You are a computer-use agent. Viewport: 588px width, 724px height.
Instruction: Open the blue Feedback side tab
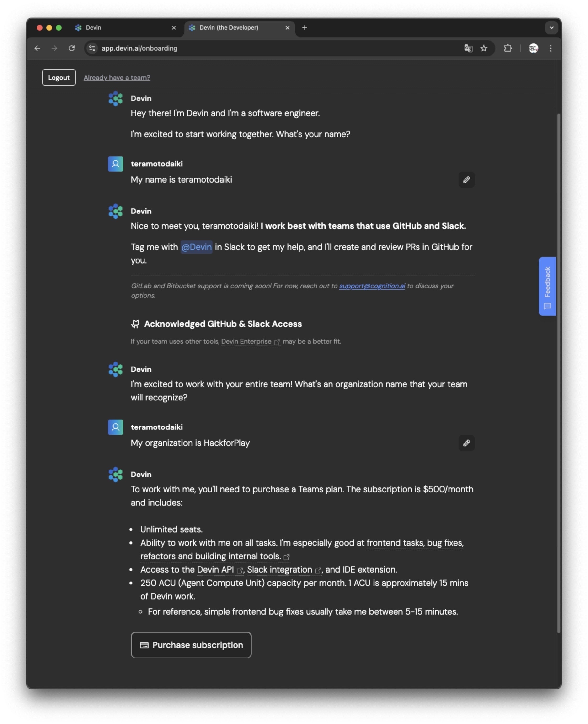click(547, 286)
